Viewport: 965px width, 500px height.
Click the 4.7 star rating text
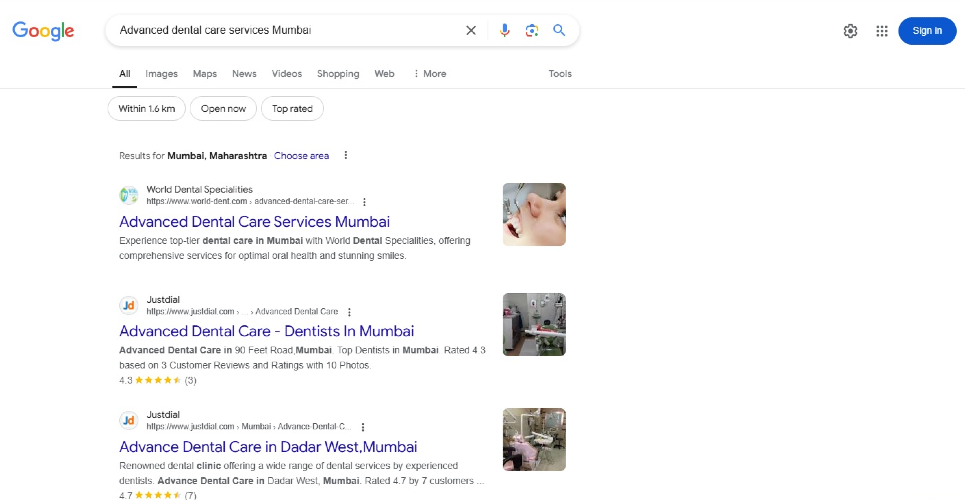coord(126,495)
